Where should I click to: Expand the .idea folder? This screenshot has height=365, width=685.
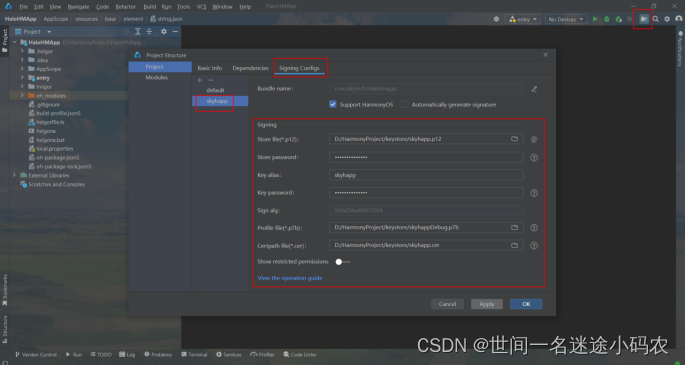point(22,60)
